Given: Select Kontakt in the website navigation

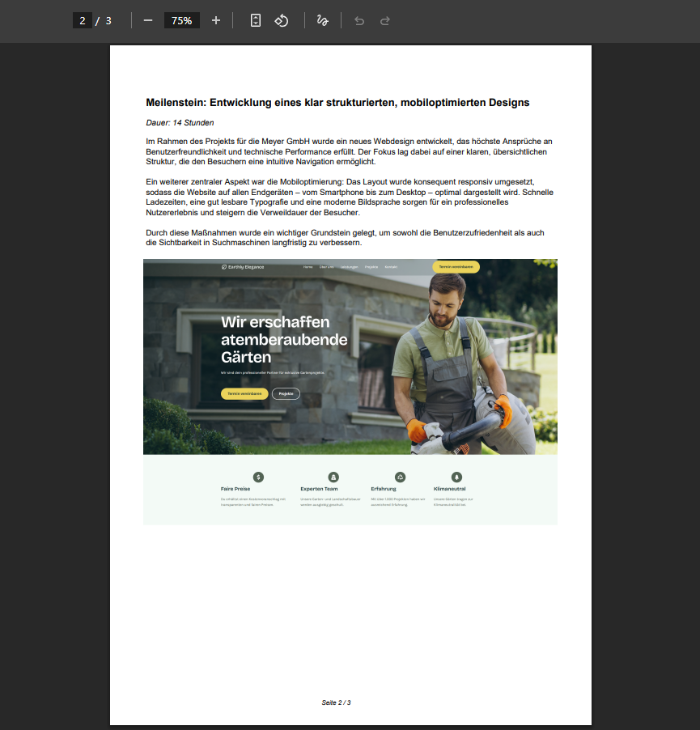Looking at the screenshot, I should pyautogui.click(x=391, y=267).
